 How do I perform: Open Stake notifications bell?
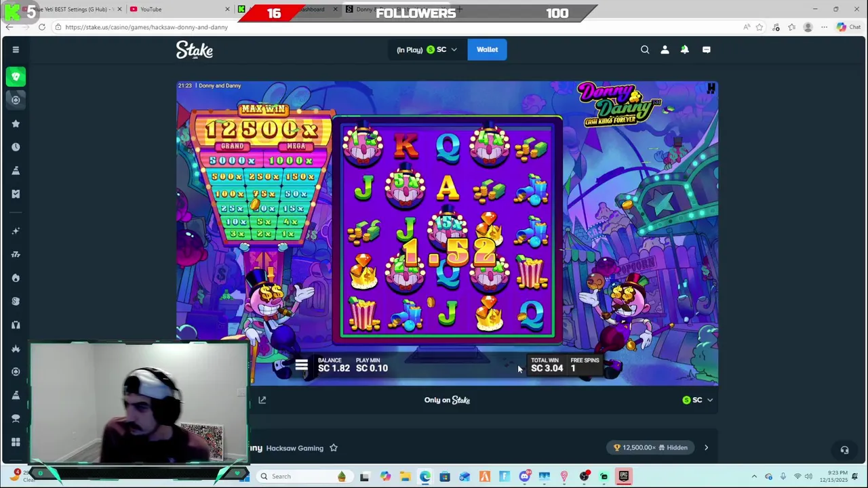click(x=685, y=49)
